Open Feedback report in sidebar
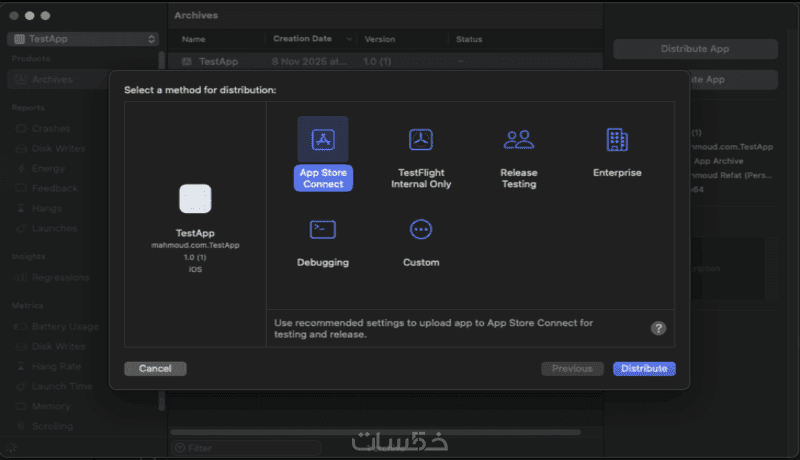Screen dimensions: 800x460 (55, 188)
